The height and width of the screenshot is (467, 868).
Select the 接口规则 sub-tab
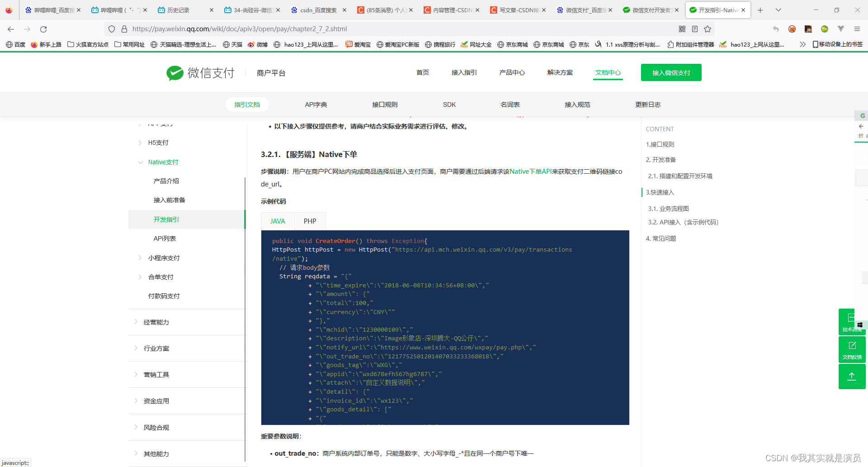(385, 105)
